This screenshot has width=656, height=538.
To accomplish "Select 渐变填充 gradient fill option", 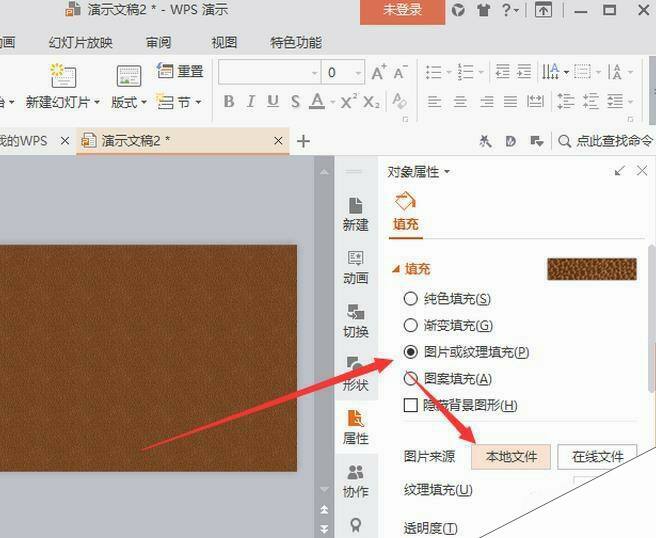I will coord(410,325).
